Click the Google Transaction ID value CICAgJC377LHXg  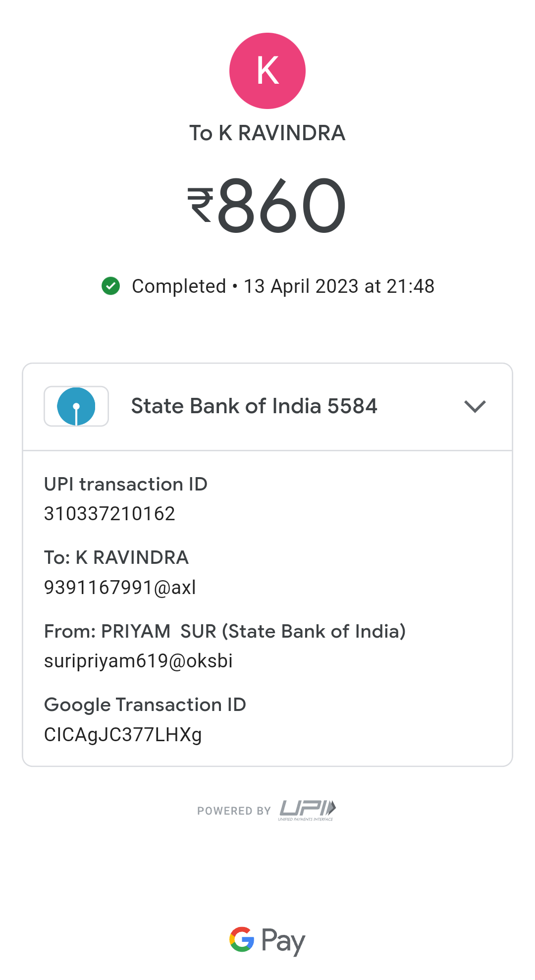(x=123, y=735)
